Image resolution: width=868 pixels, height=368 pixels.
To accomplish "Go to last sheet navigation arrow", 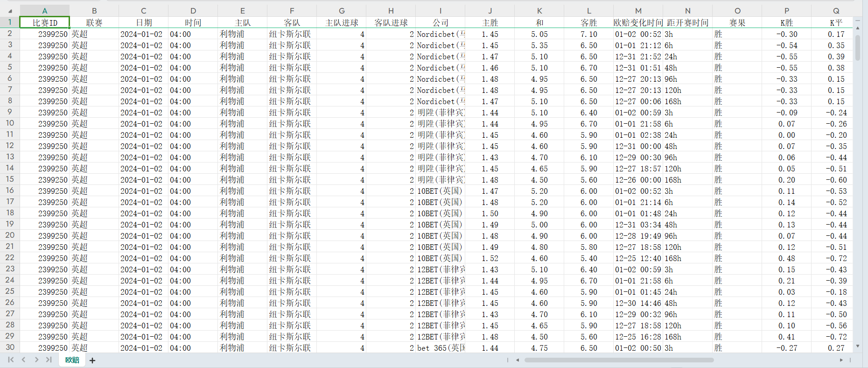I will (49, 360).
